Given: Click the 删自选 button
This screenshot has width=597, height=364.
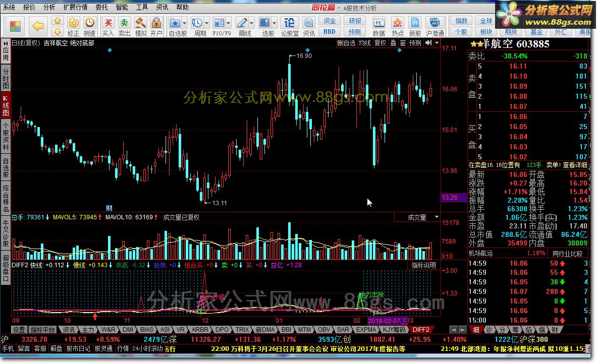Looking at the screenshot, I should (x=346, y=43).
